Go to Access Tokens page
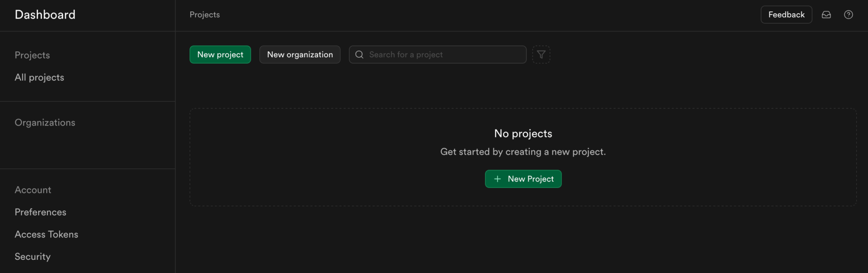This screenshot has height=273, width=868. [46, 234]
